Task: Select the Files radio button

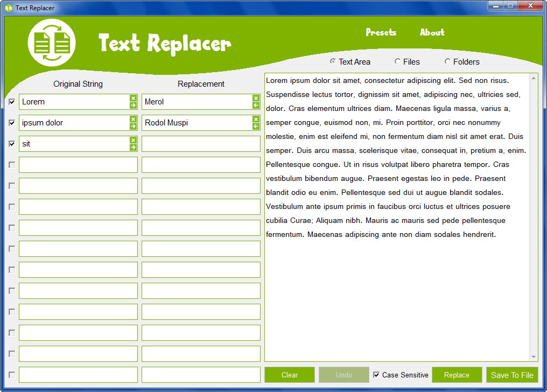Action: click(x=397, y=61)
